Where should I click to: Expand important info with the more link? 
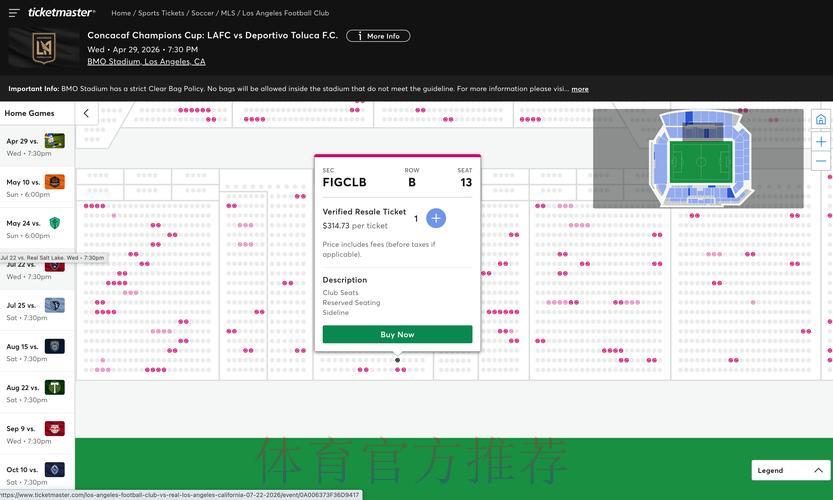click(580, 89)
